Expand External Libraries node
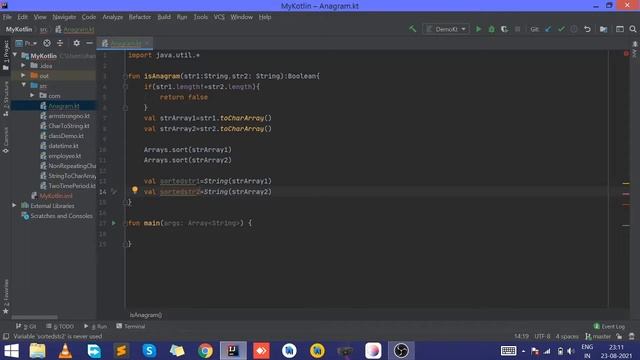 tap(14, 205)
